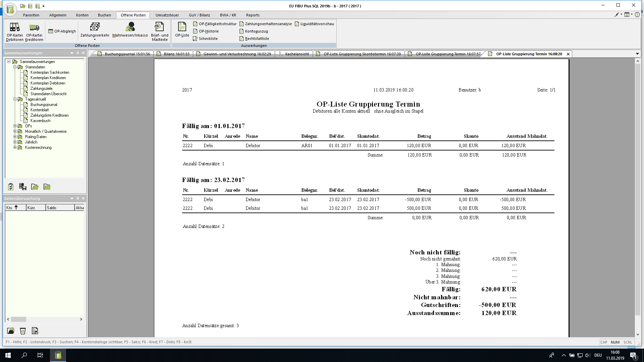Image resolution: width=644 pixels, height=362 pixels.
Task: Switch to the Buchen ribbon tab
Action: [x=104, y=15]
